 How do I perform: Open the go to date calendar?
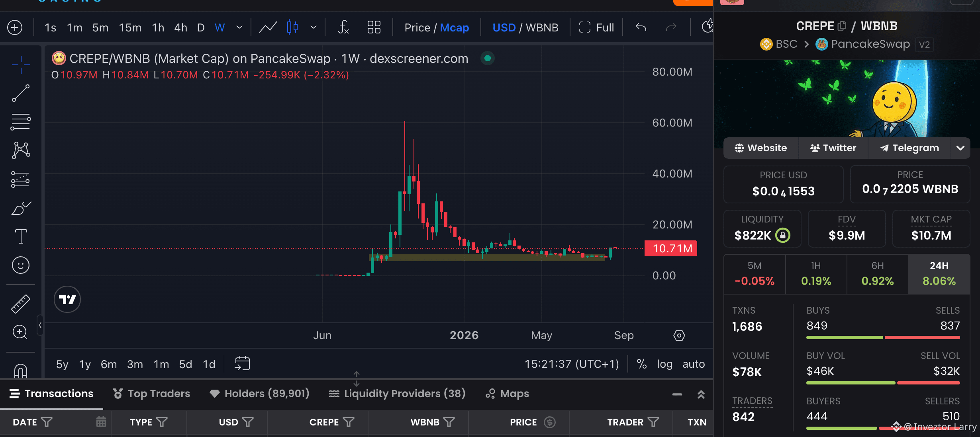[242, 363]
